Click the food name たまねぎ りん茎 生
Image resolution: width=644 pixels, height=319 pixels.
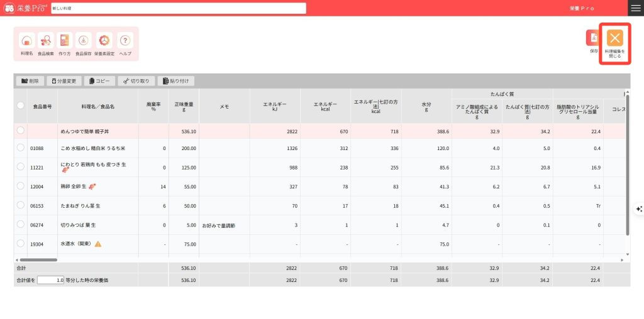click(80, 206)
